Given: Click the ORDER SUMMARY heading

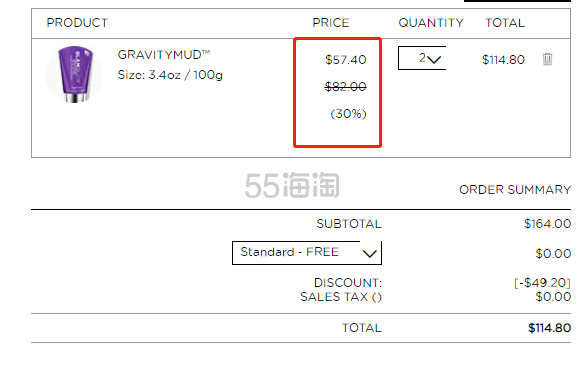Looking at the screenshot, I should [x=515, y=189].
